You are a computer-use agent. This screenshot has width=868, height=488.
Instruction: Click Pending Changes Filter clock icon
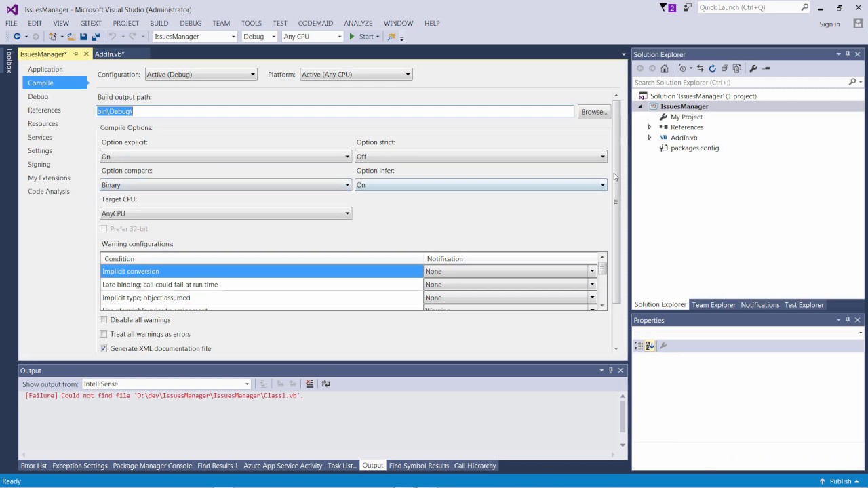[682, 68]
